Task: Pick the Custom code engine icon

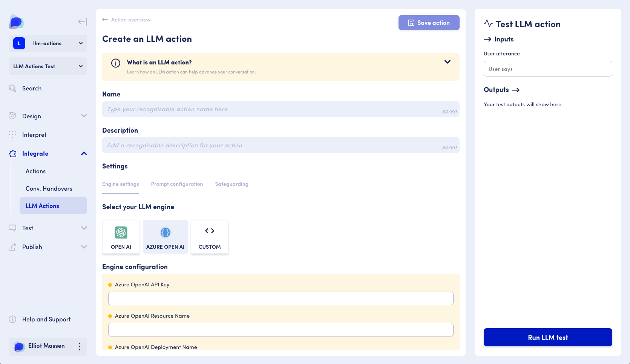Action: click(x=210, y=231)
